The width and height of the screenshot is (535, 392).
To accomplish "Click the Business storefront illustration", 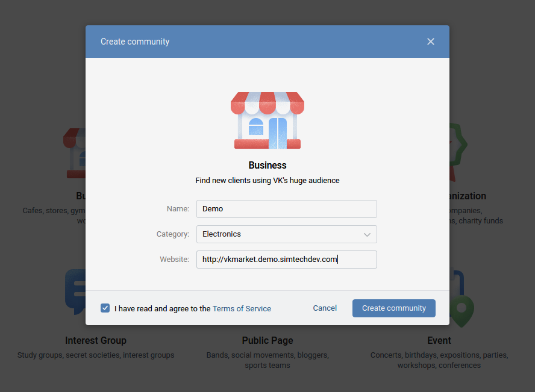I will (x=267, y=120).
